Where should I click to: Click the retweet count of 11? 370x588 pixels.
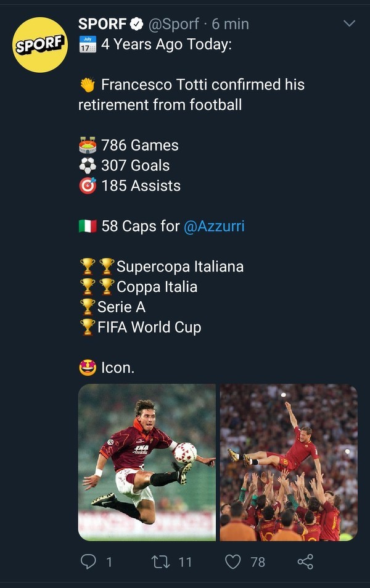point(185,561)
